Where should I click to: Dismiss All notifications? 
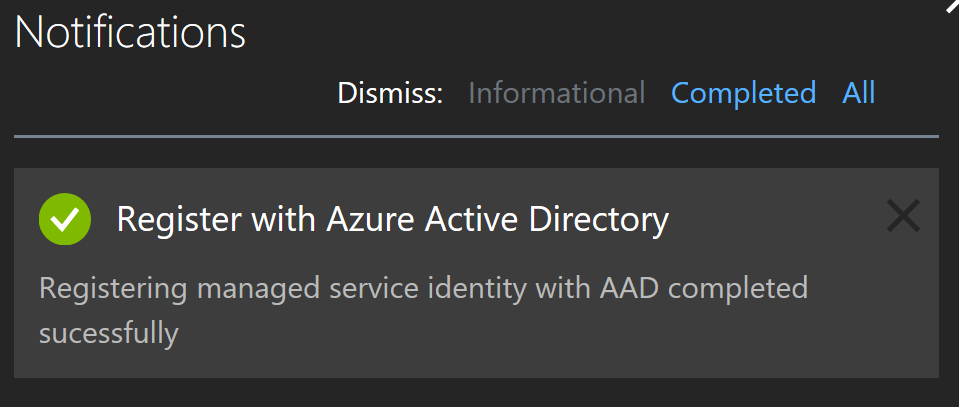(x=859, y=93)
